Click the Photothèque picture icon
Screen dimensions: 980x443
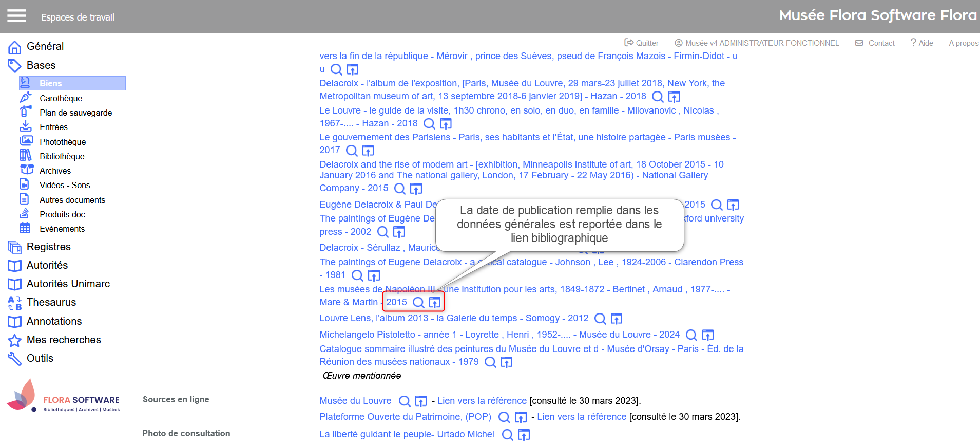pos(26,141)
